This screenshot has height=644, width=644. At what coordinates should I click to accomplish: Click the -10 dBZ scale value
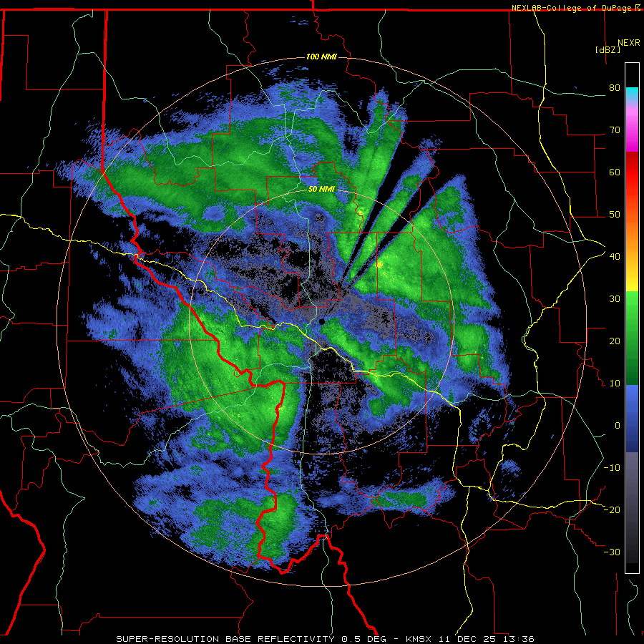[612, 467]
